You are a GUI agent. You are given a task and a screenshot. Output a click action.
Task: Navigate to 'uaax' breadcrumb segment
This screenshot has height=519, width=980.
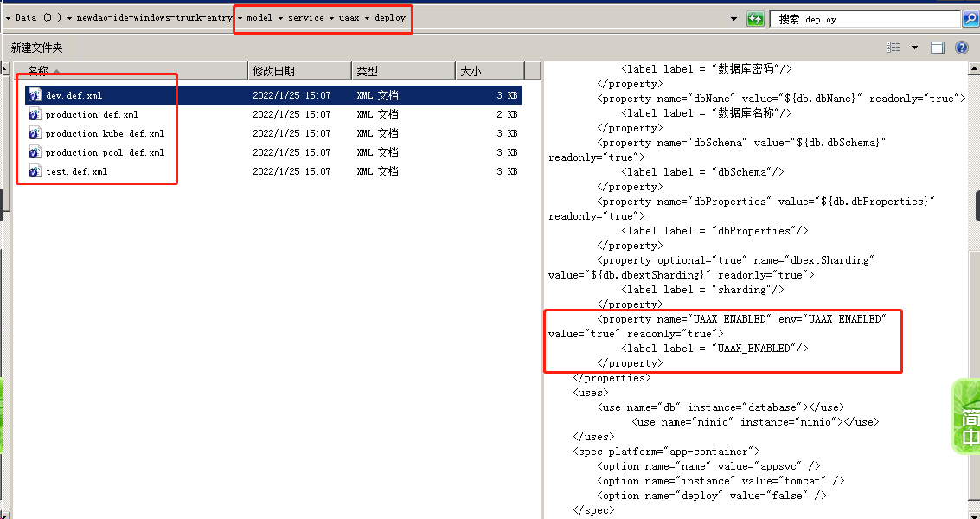349,18
